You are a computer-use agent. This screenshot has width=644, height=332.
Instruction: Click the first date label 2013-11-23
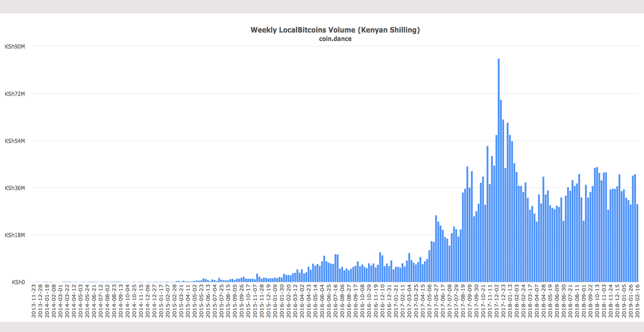point(33,301)
